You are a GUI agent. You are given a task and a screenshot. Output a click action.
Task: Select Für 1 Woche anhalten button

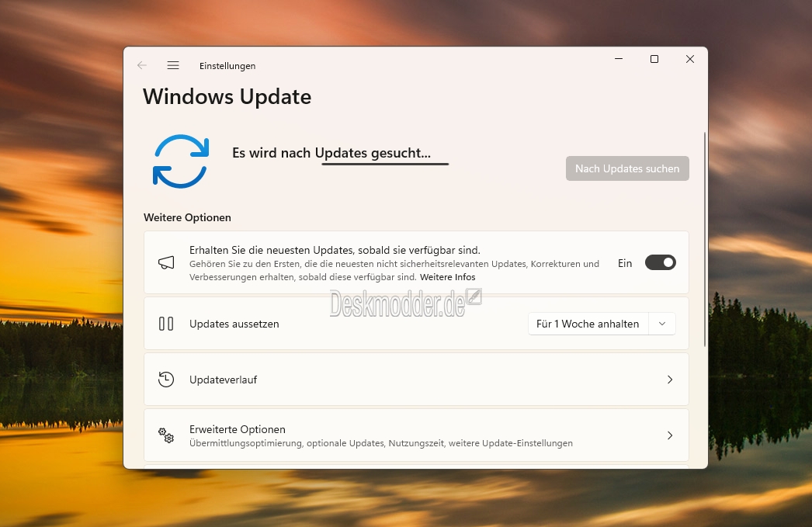(588, 324)
